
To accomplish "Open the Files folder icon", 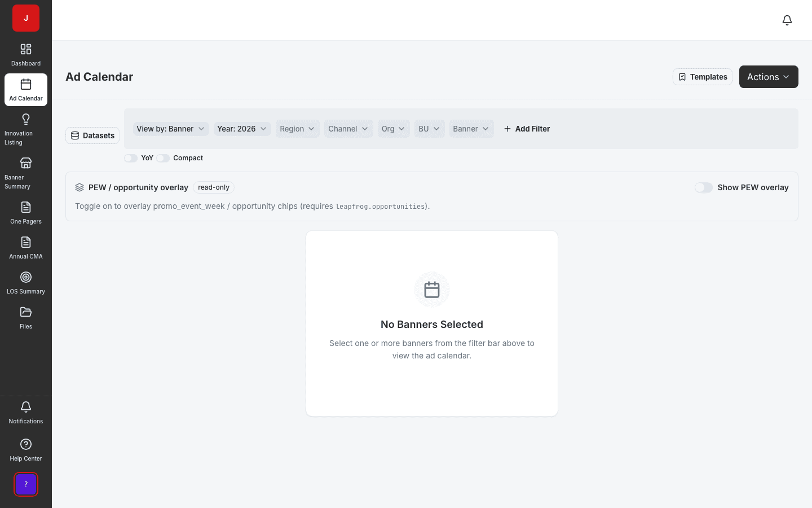I will click(26, 312).
